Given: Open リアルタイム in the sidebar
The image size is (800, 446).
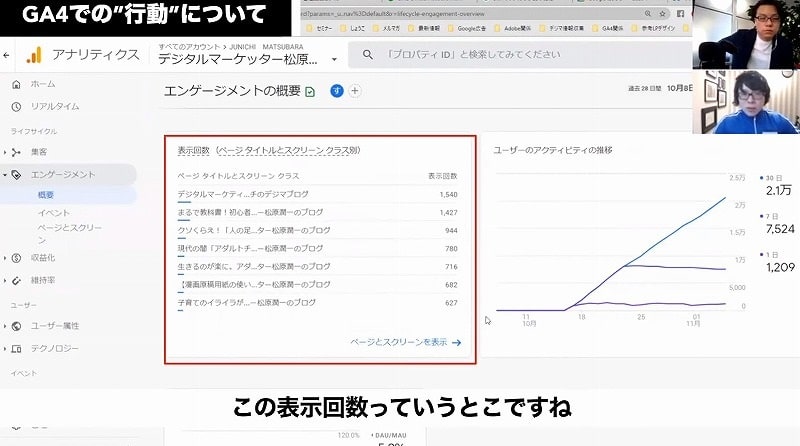Looking at the screenshot, I should tap(55, 107).
